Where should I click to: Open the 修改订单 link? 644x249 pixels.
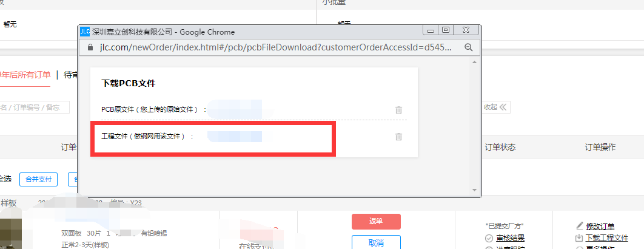(600, 226)
